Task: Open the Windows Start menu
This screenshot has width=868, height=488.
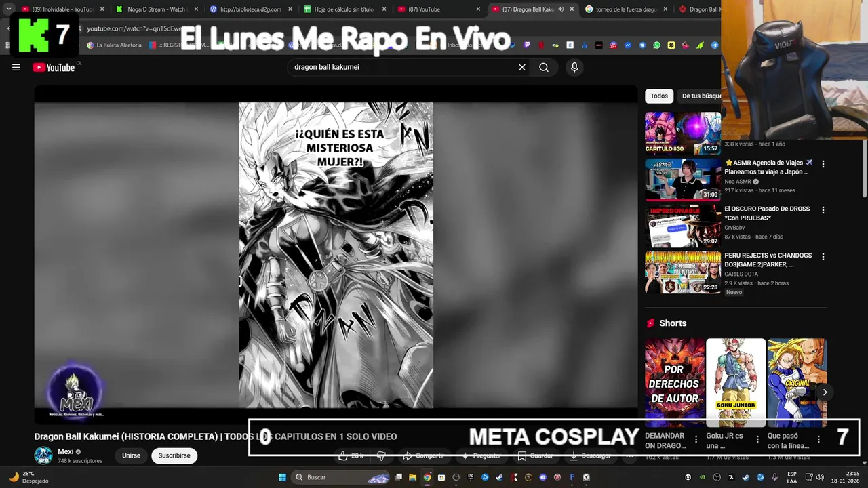Action: coord(282,477)
